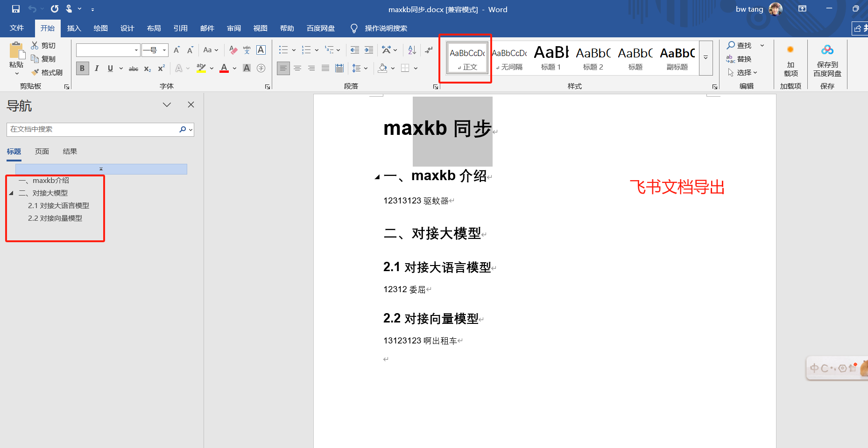Toggle Superscript formatting
The image size is (868, 448).
click(162, 68)
